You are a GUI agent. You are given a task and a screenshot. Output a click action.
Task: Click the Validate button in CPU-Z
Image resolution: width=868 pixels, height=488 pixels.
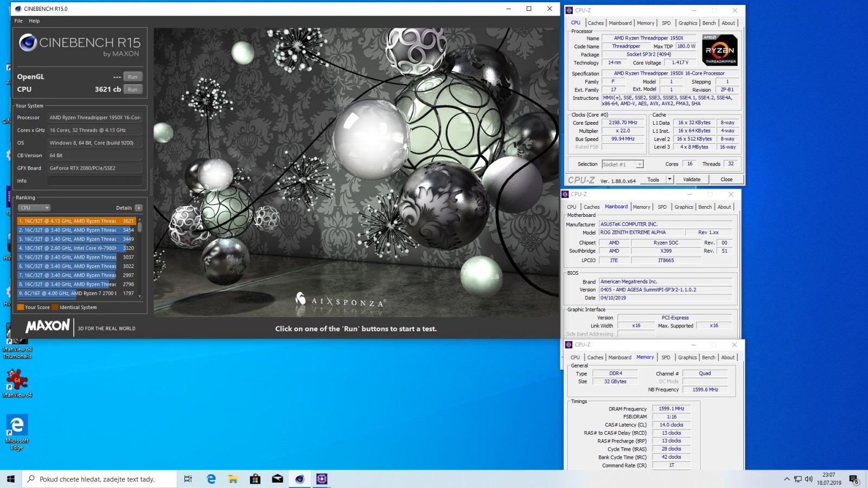691,179
